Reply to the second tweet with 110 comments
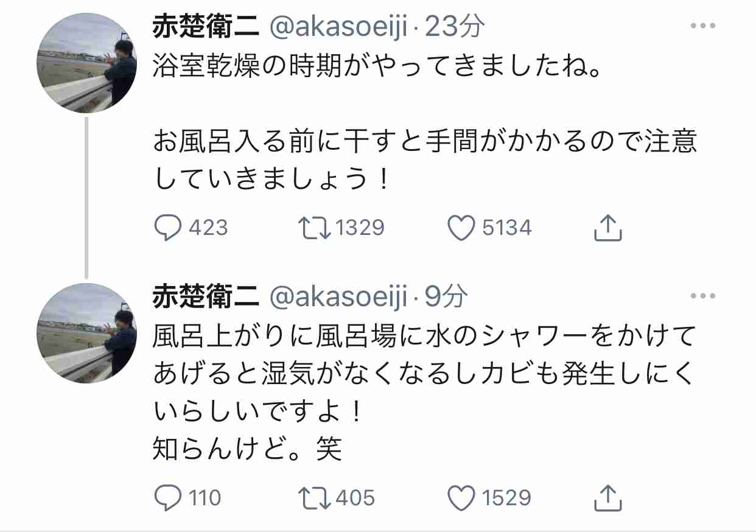The width and height of the screenshot is (756, 532). click(169, 499)
